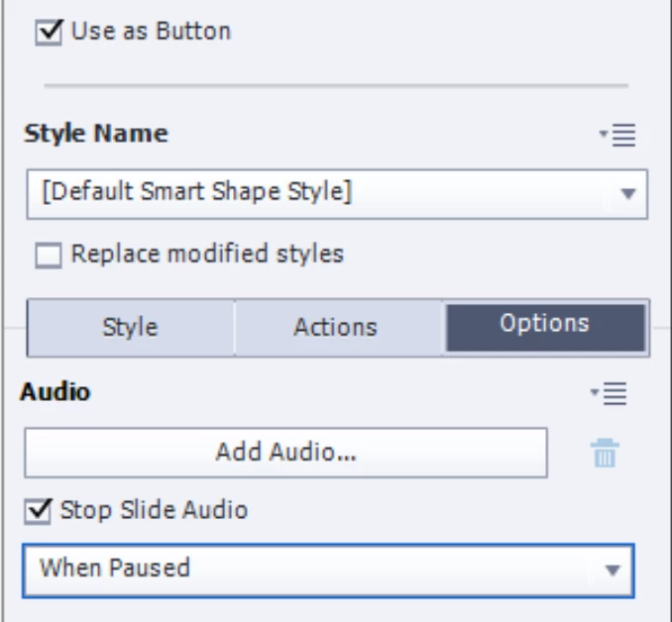Click the When Paused text in the field

tap(114, 569)
